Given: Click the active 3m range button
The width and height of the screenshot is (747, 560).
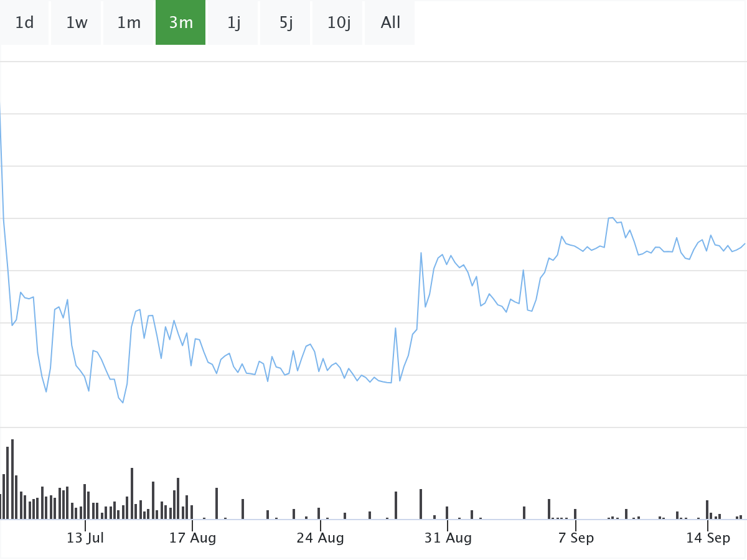Looking at the screenshot, I should (181, 23).
